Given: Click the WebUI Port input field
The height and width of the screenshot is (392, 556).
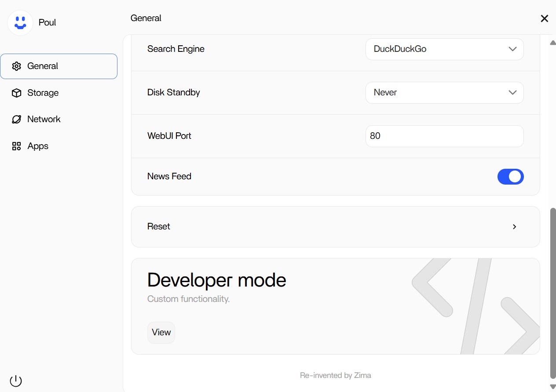Looking at the screenshot, I should [x=444, y=136].
